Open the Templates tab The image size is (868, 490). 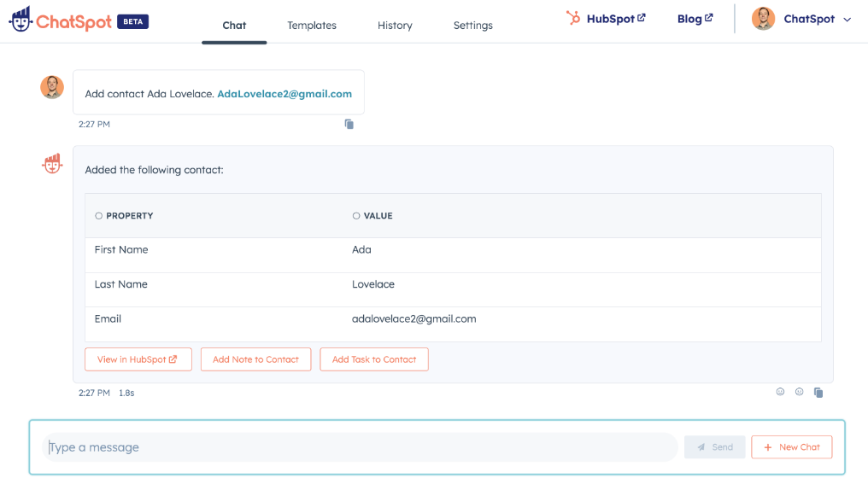312,26
